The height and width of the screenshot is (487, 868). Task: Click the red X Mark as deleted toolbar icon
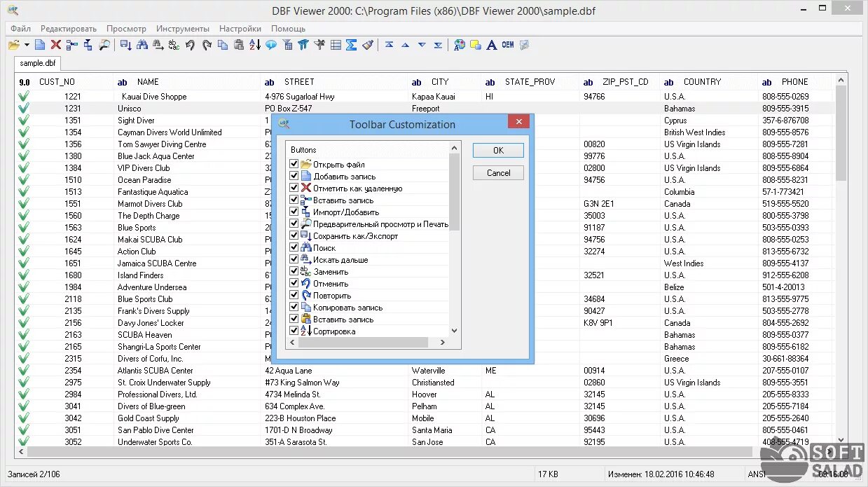55,45
